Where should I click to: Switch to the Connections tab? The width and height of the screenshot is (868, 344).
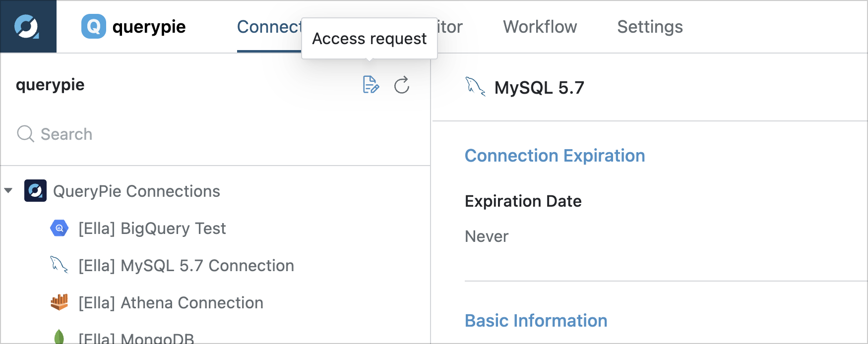(x=269, y=27)
